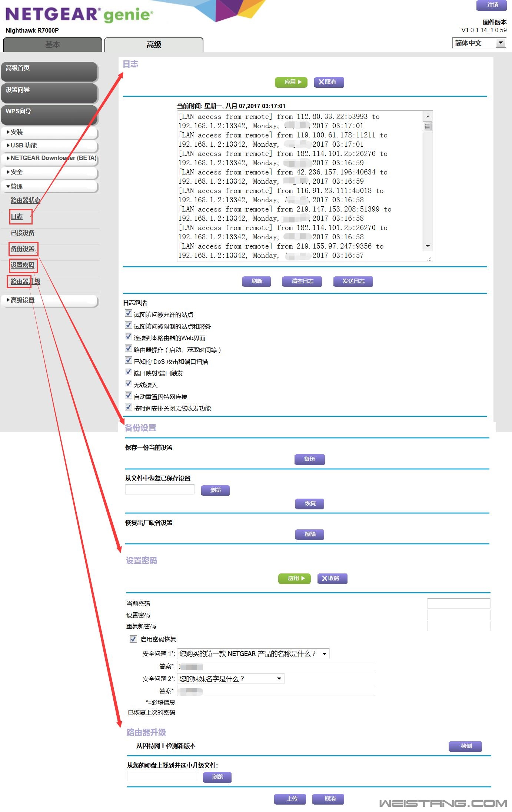Click the 擦除 button
The width and height of the screenshot is (512, 812).
310,535
